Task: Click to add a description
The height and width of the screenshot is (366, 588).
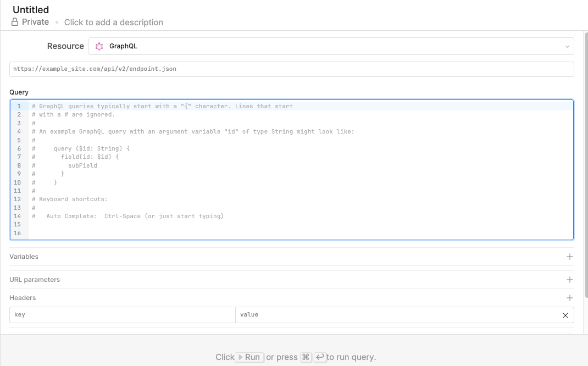Action: coord(114,23)
